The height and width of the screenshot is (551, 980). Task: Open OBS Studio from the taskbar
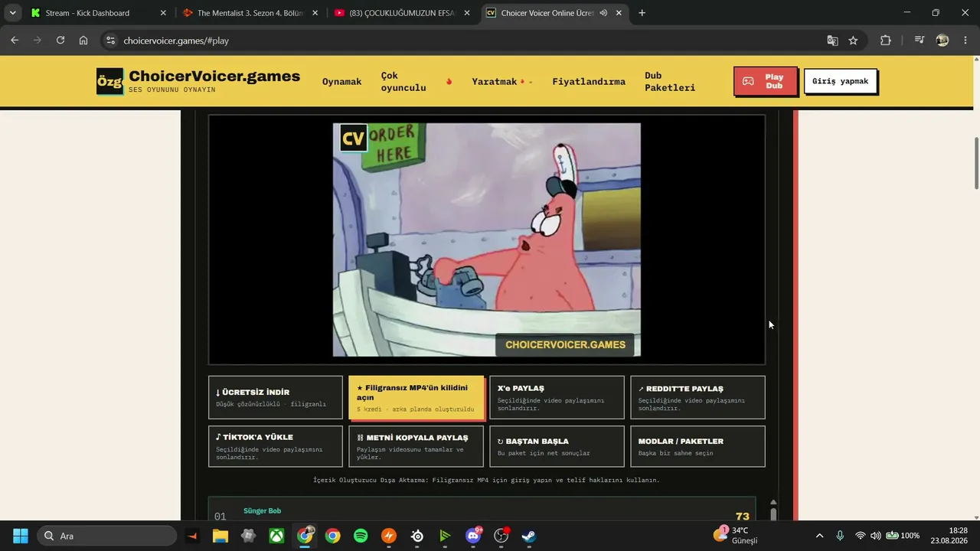pos(501,536)
